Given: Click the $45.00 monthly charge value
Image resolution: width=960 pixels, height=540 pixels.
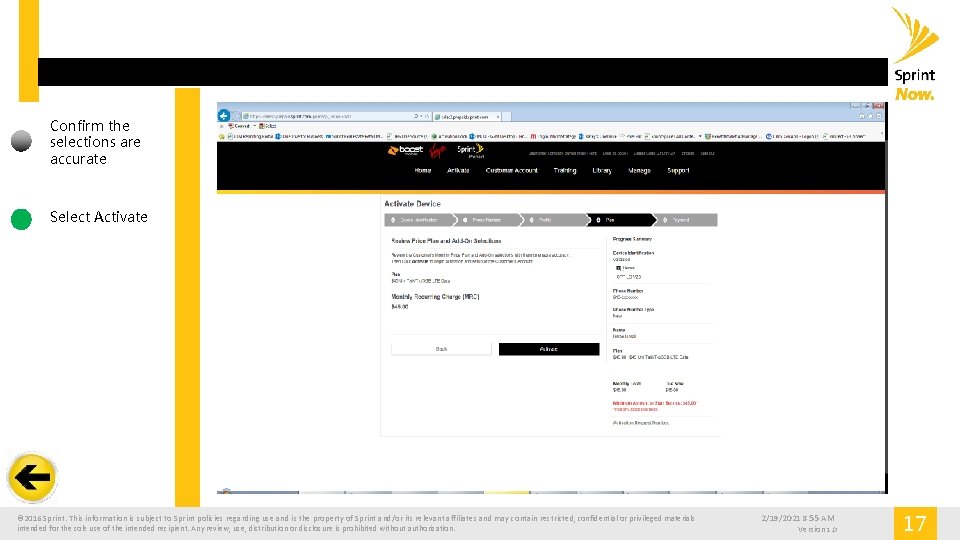Looking at the screenshot, I should click(400, 307).
